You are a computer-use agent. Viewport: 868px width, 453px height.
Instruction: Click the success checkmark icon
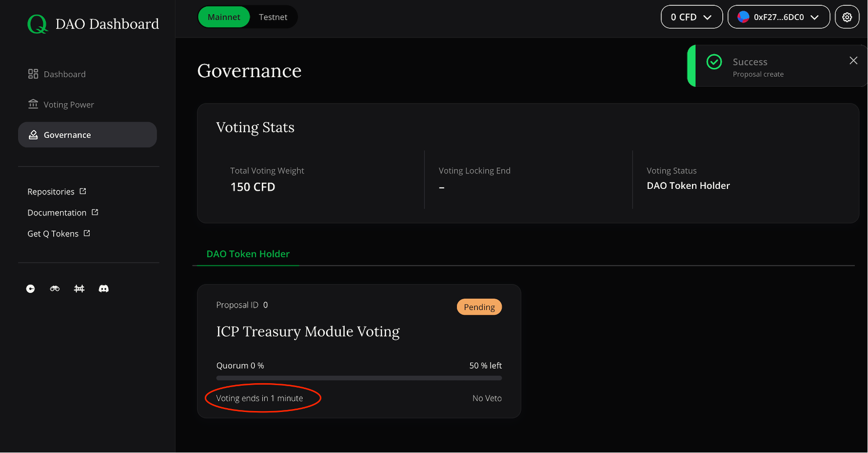(714, 62)
